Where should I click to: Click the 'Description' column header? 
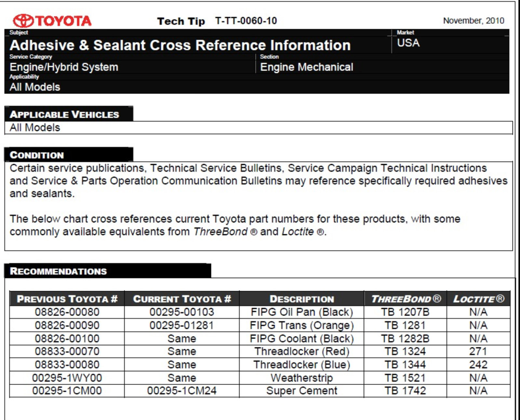point(302,299)
